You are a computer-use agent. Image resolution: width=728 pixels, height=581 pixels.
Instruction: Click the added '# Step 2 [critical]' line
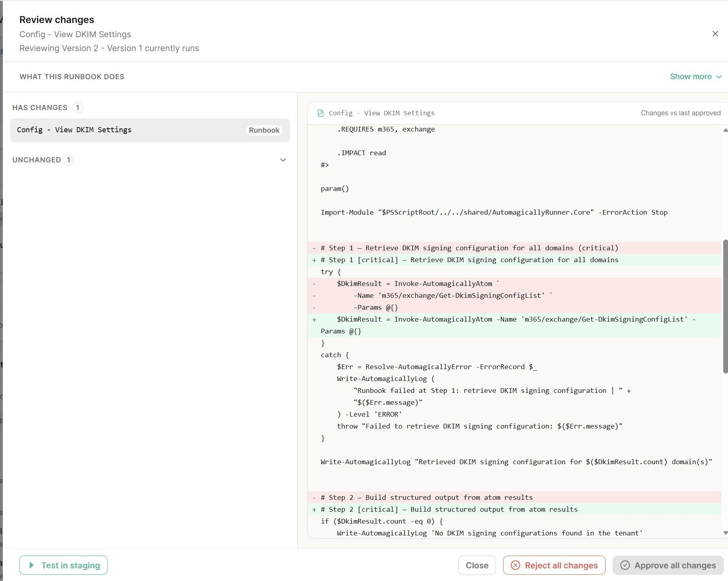(x=514, y=509)
